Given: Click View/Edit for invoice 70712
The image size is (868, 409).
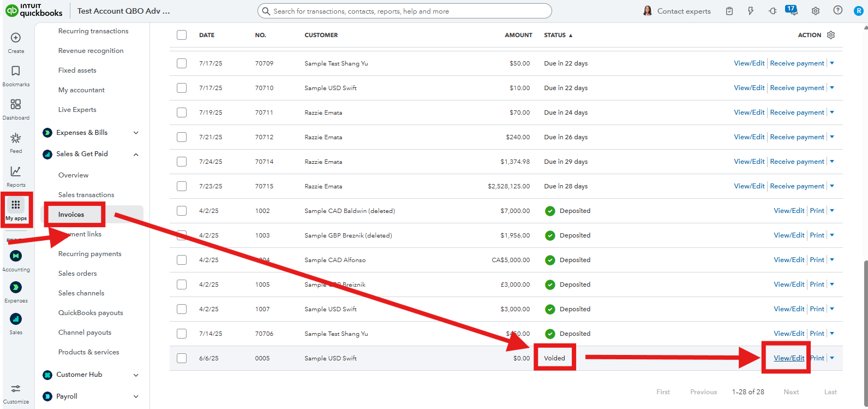Looking at the screenshot, I should point(749,137).
